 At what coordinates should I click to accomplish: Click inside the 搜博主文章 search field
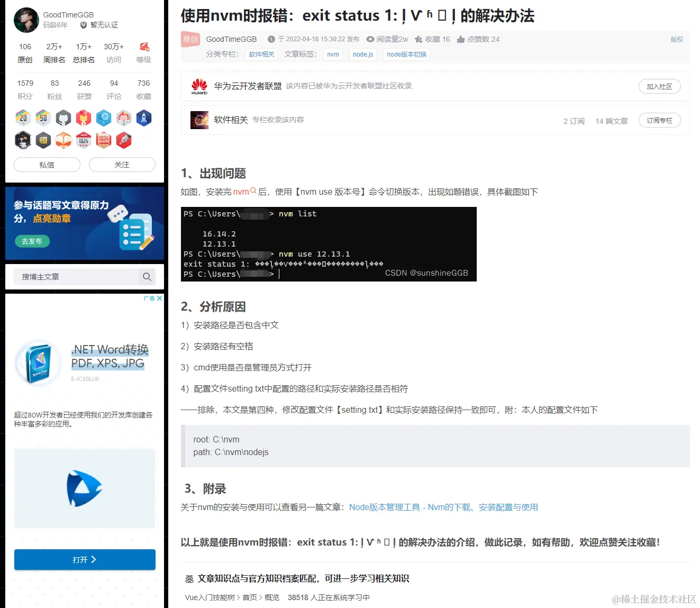[x=76, y=277]
